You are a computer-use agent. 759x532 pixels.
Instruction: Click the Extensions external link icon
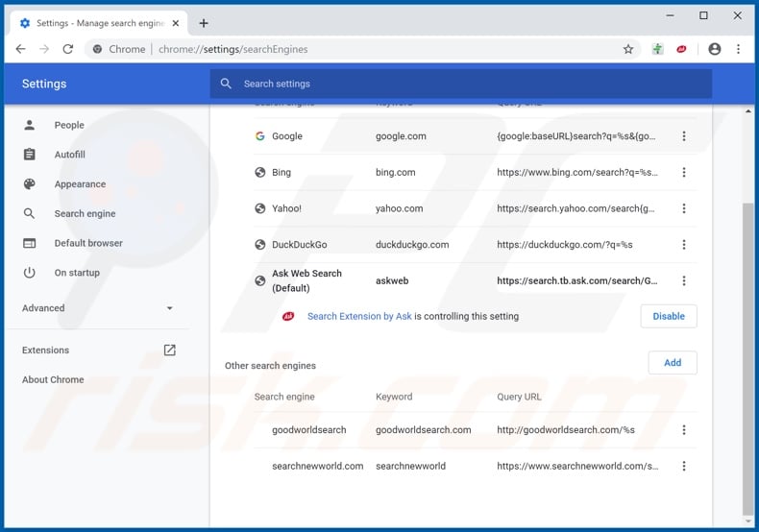pos(169,350)
